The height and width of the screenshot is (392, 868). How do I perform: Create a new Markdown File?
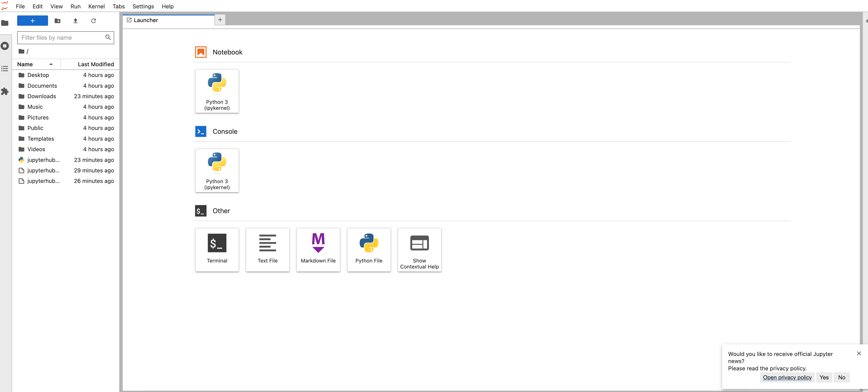click(x=318, y=250)
